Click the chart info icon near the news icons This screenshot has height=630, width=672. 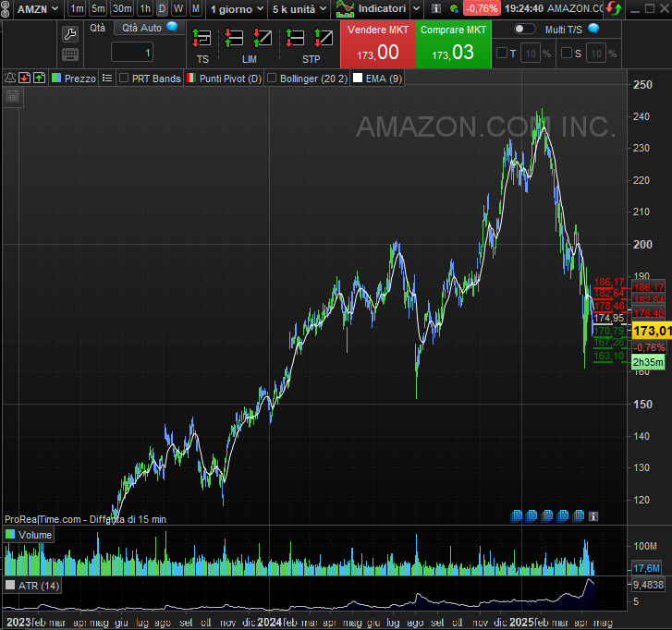[593, 516]
